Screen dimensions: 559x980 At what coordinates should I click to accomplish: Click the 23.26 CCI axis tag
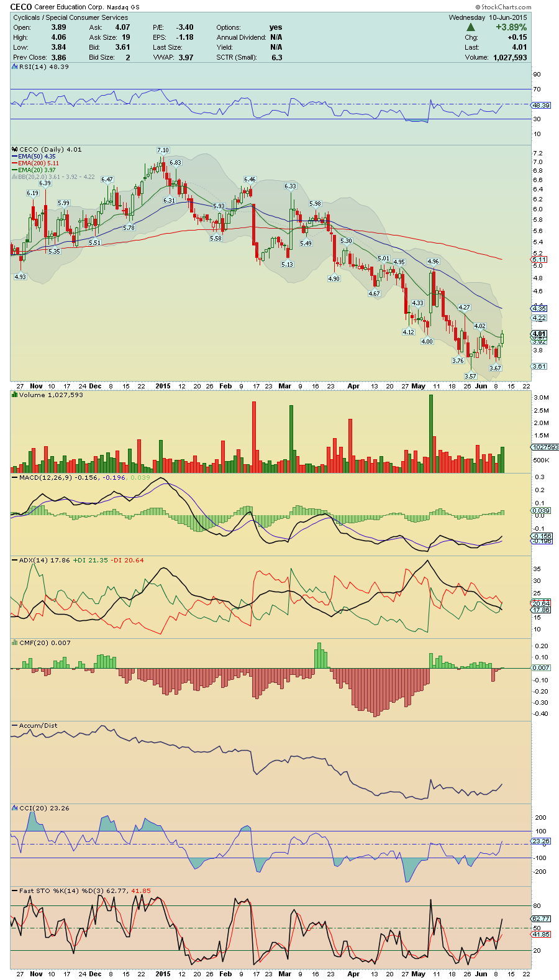(x=541, y=841)
